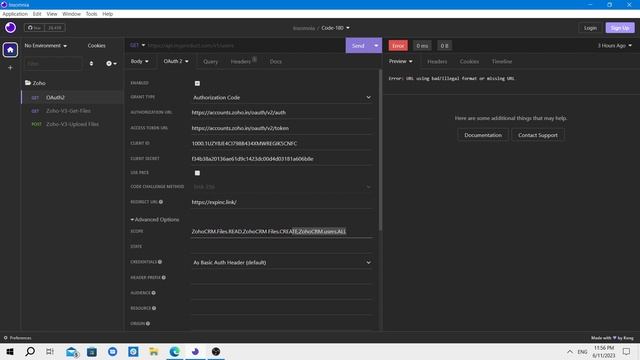
Task: Switch to the Query tab
Action: click(211, 62)
